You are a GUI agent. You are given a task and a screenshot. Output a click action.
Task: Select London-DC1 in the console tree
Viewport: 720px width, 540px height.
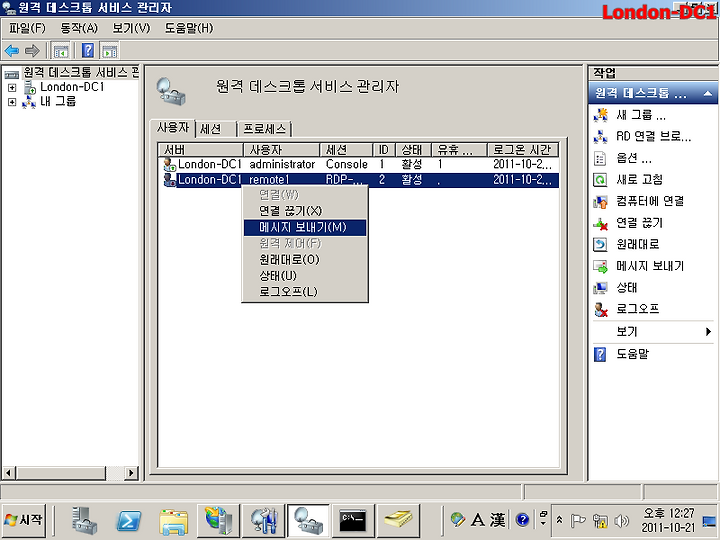[x=72, y=87]
